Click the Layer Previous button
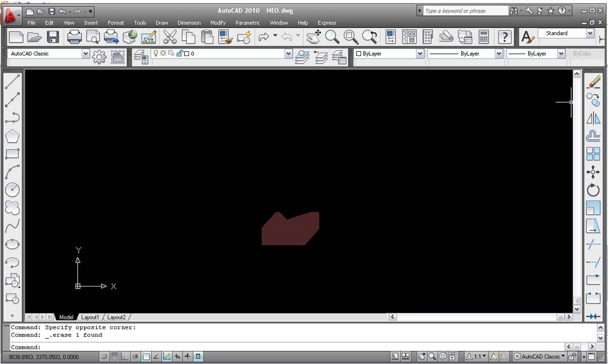 point(321,57)
